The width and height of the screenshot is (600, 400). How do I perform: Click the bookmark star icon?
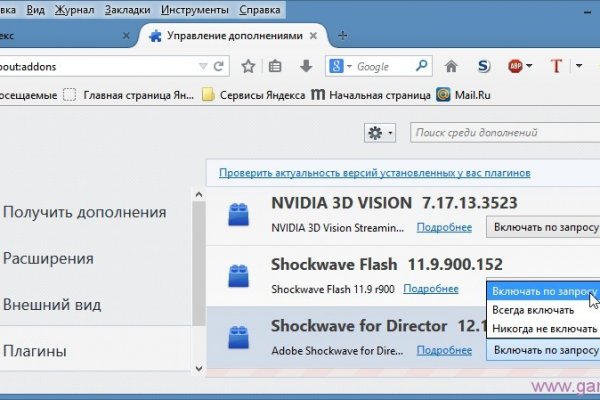(248, 67)
